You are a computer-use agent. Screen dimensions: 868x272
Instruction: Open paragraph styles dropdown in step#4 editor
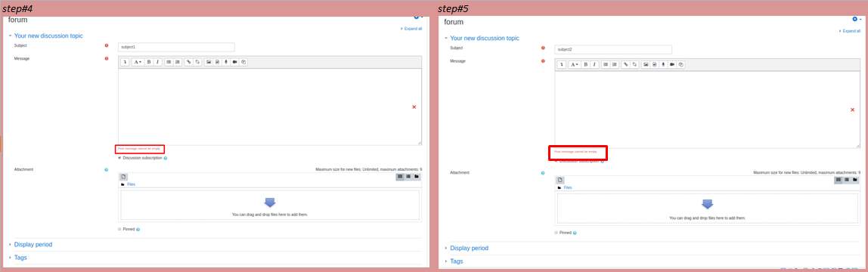pyautogui.click(x=138, y=63)
